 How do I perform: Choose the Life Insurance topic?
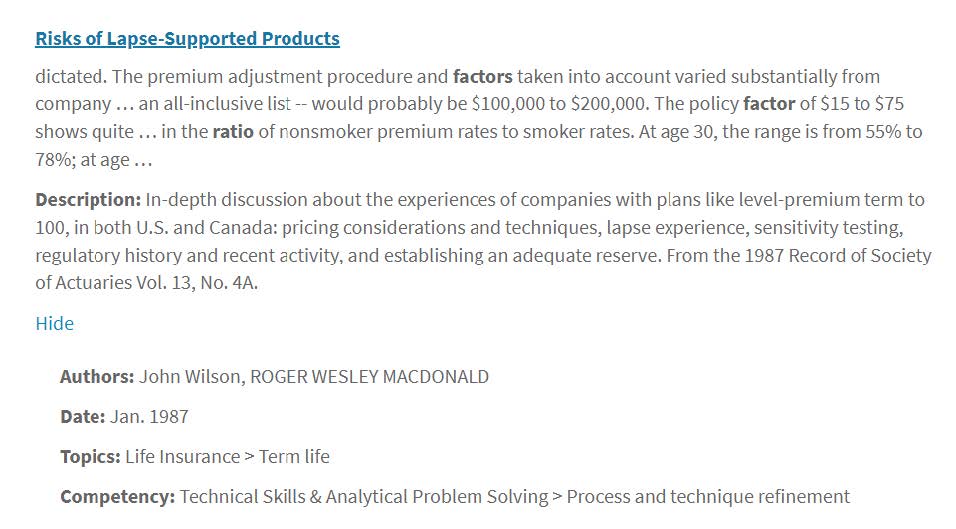182,456
